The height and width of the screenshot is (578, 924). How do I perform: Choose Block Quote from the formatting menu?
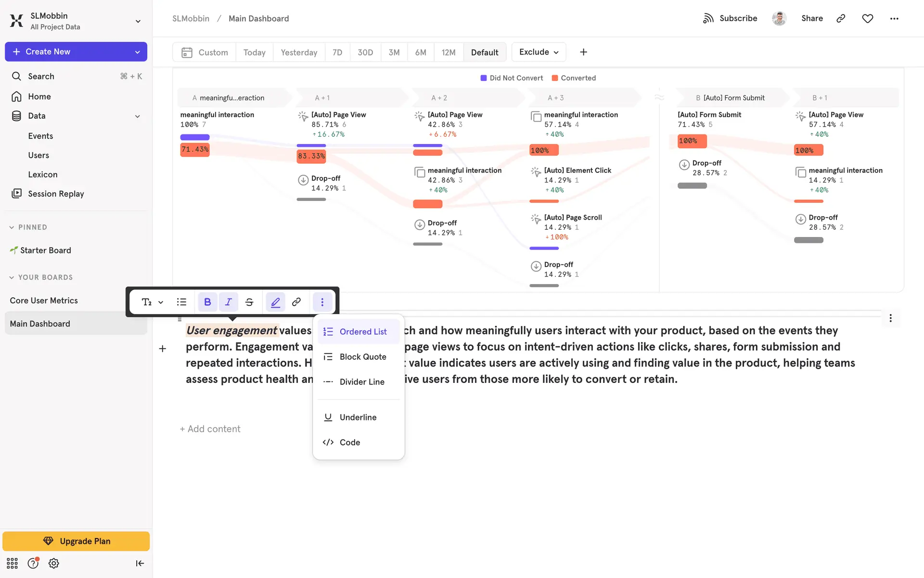[362, 357]
